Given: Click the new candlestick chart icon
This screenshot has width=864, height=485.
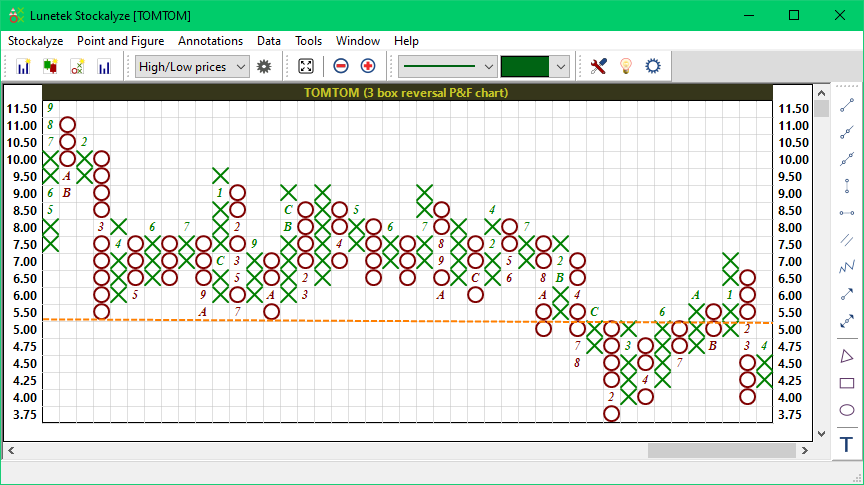Looking at the screenshot, I should click(50, 67).
